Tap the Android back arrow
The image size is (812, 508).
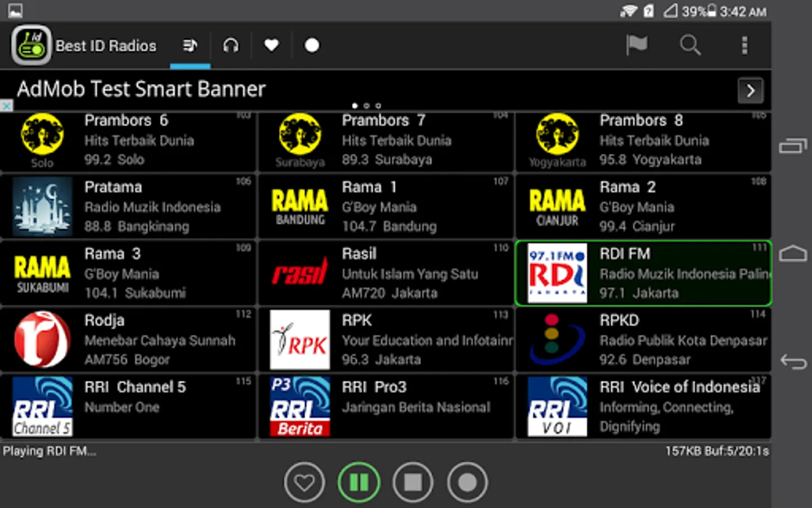[793, 361]
